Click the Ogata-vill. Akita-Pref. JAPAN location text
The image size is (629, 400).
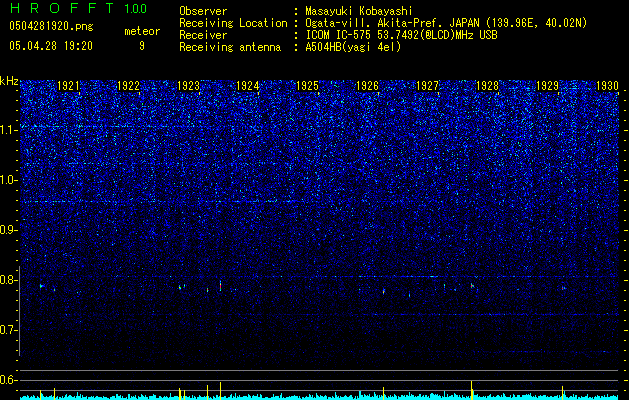coord(446,23)
